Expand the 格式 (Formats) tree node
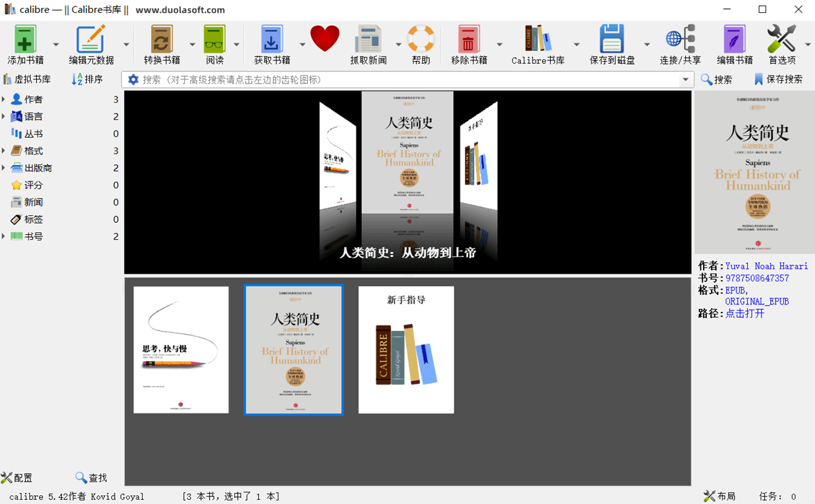This screenshot has width=815, height=504. click(x=4, y=151)
